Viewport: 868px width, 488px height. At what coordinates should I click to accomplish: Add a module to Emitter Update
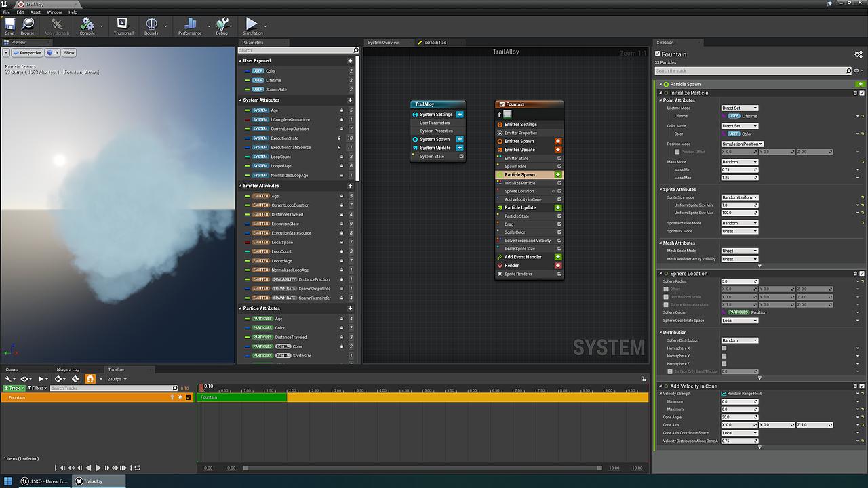click(558, 150)
